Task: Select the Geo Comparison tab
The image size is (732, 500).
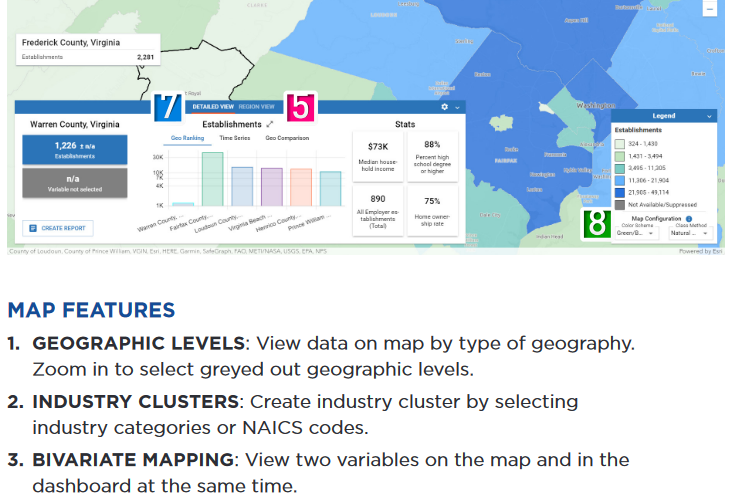Action: [x=287, y=138]
